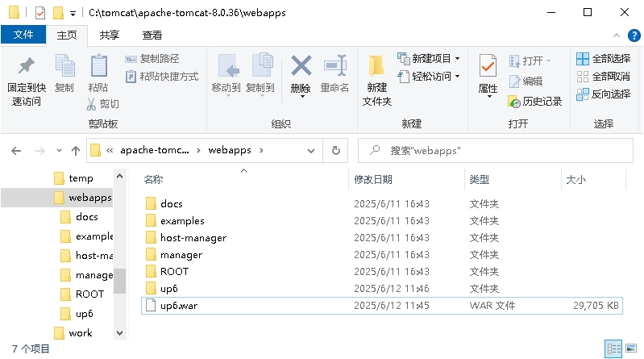This screenshot has height=359, width=644.
Task: Open the New Item (新建项目) dropdown
Action: pos(428,59)
